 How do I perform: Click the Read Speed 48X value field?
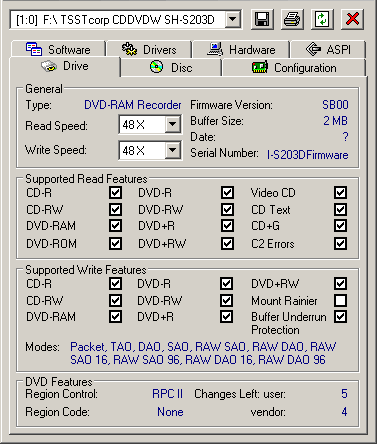click(x=142, y=125)
